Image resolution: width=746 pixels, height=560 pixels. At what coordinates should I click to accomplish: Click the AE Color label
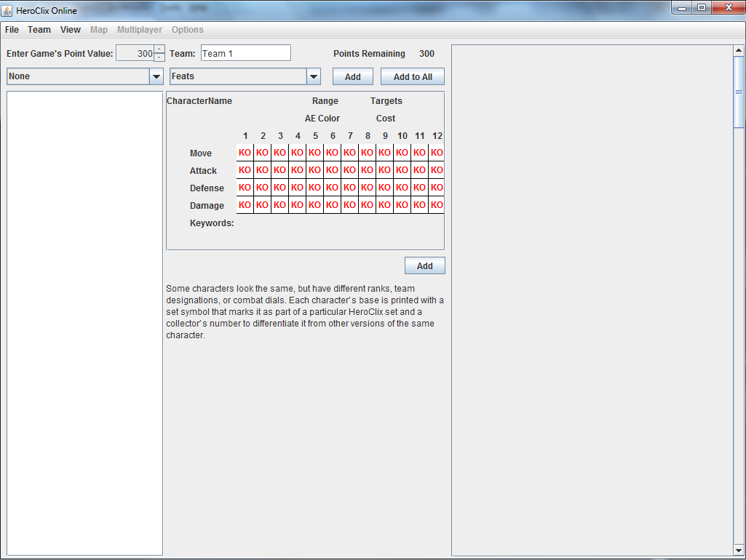coord(322,119)
